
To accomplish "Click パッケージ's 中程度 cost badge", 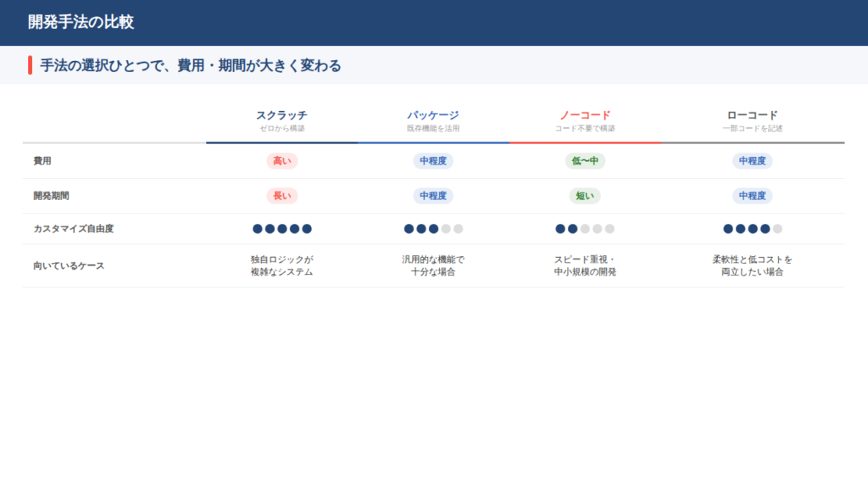I will click(x=433, y=161).
